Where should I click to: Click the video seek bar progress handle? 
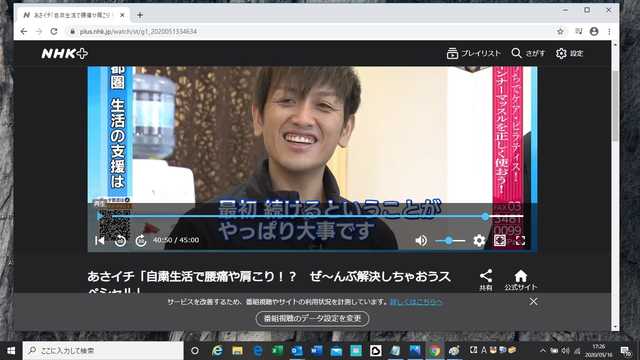(x=485, y=216)
